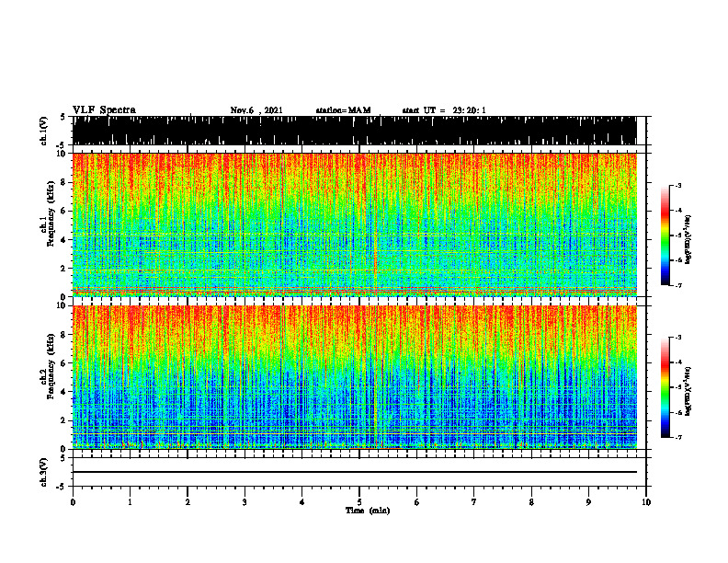
Task: Click the 10 kHz tick on ch.1 spectrogram
Action: click(x=62, y=154)
